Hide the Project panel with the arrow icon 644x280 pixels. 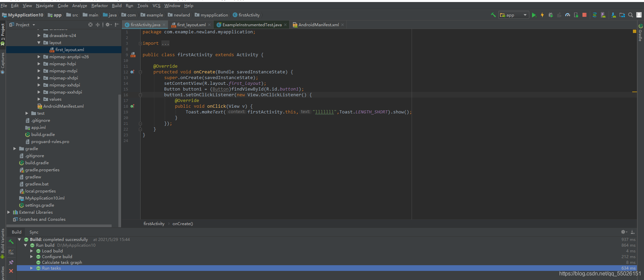click(x=117, y=25)
